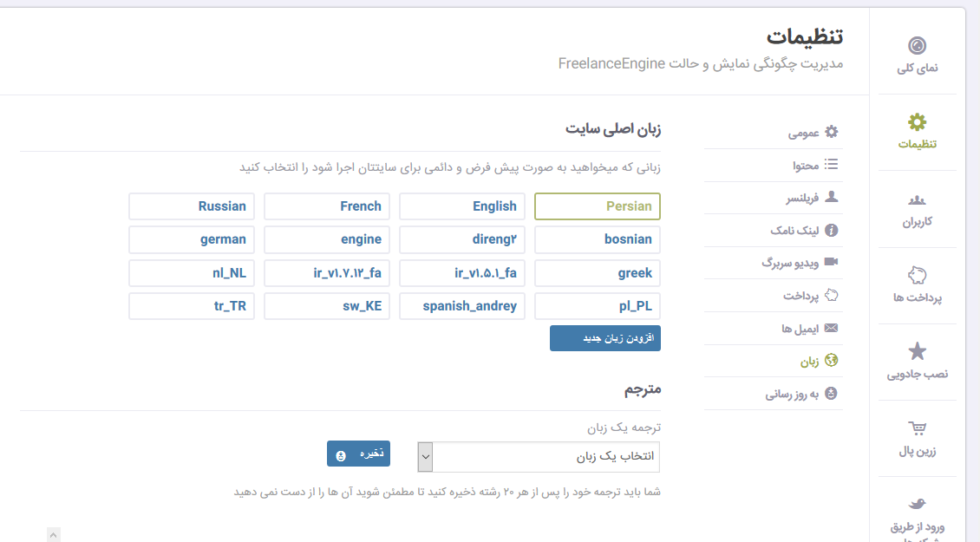Open the ویدیو سربرگ settings section
Viewport: 980px width, 542px height.
(x=773, y=263)
